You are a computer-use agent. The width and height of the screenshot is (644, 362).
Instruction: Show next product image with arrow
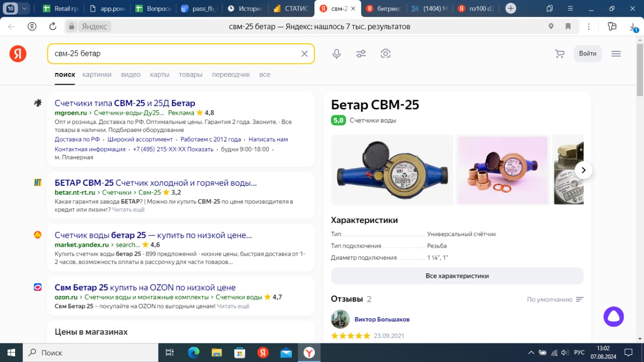(583, 170)
